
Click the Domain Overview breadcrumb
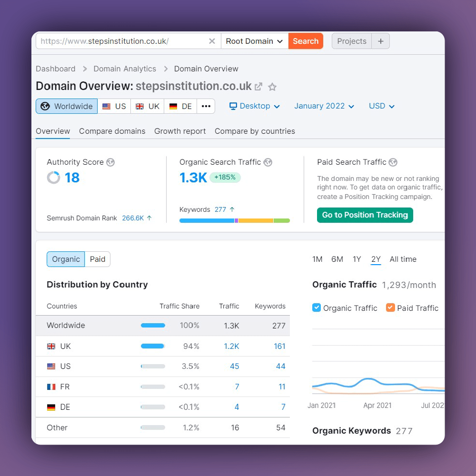tap(206, 69)
